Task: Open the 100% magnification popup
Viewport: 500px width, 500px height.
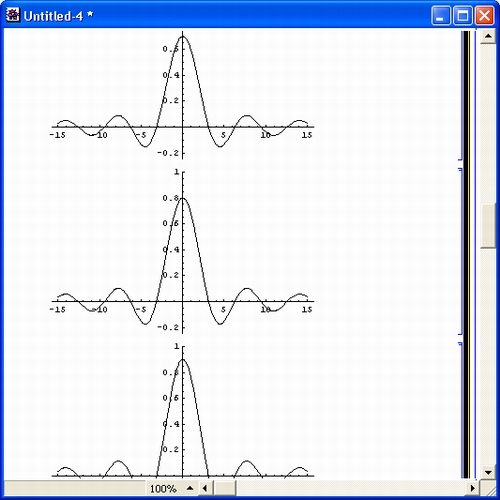Action: click(x=163, y=489)
